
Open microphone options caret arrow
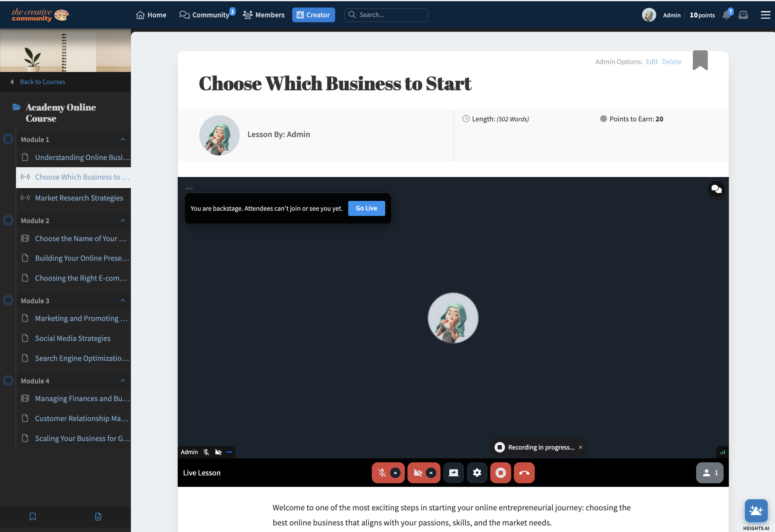[x=395, y=473]
